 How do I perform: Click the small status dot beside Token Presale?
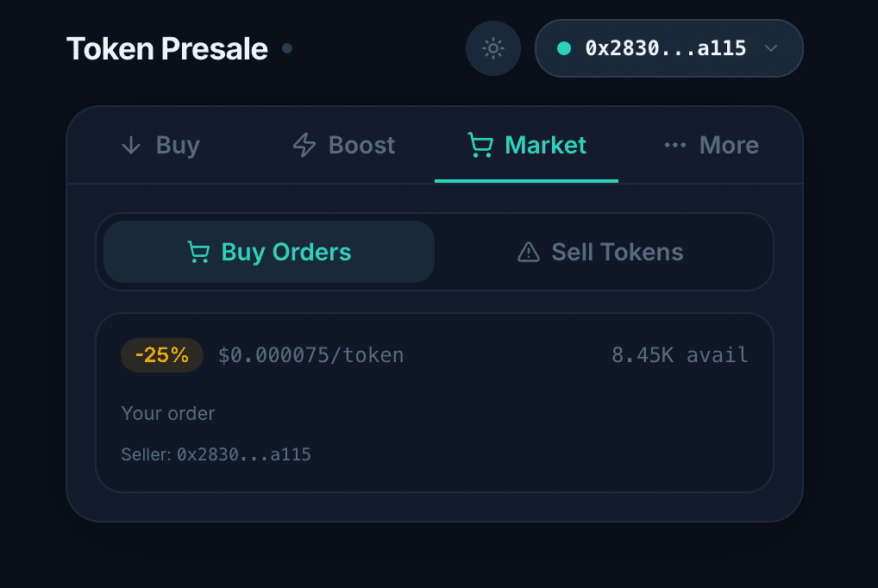287,48
